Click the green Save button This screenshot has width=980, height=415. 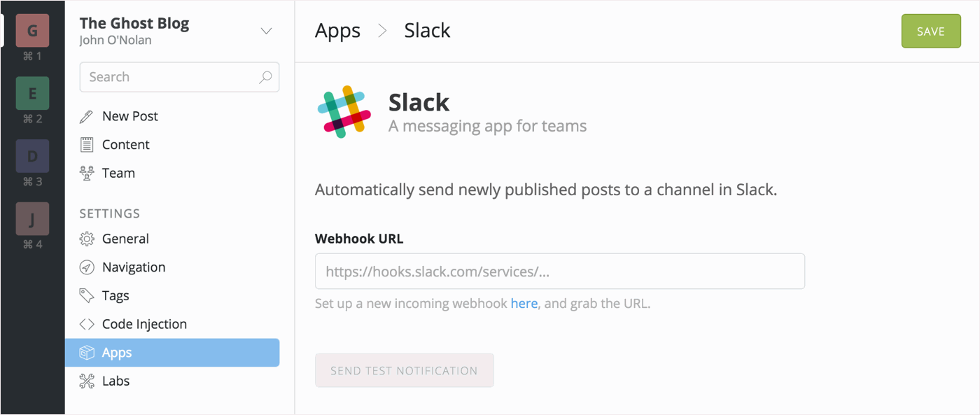point(931,31)
